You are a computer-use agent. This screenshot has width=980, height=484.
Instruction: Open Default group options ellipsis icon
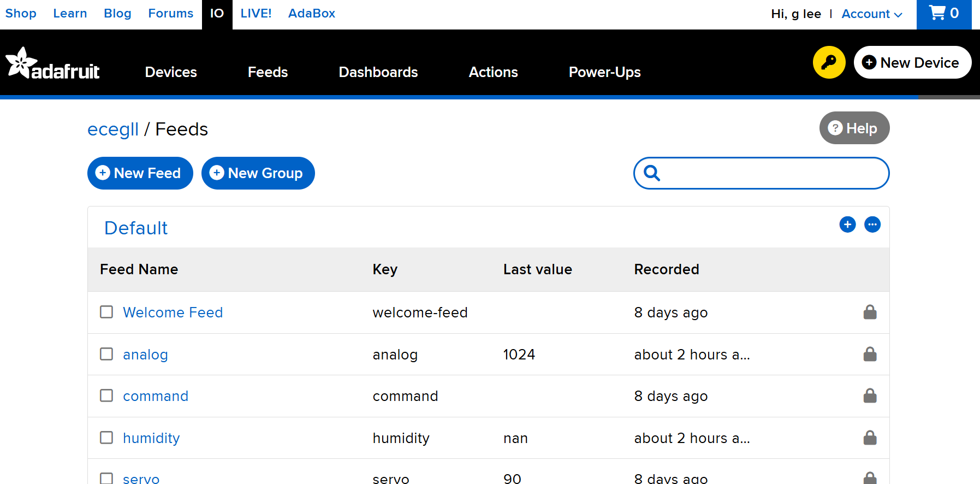pos(872,225)
